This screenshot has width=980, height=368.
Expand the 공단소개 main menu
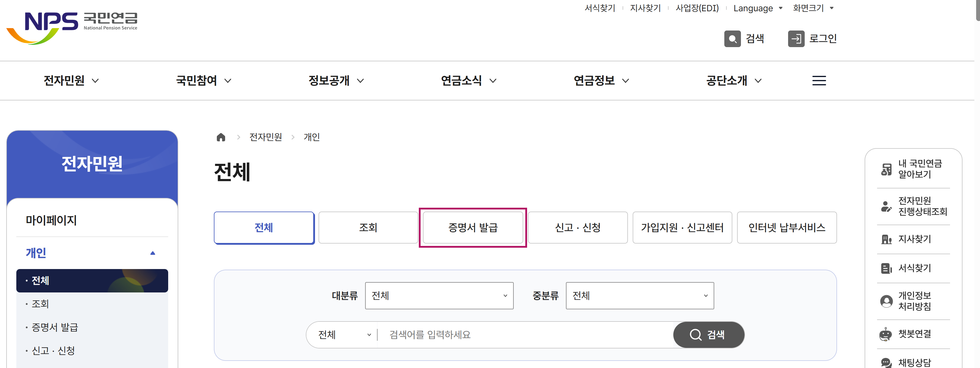click(x=734, y=81)
